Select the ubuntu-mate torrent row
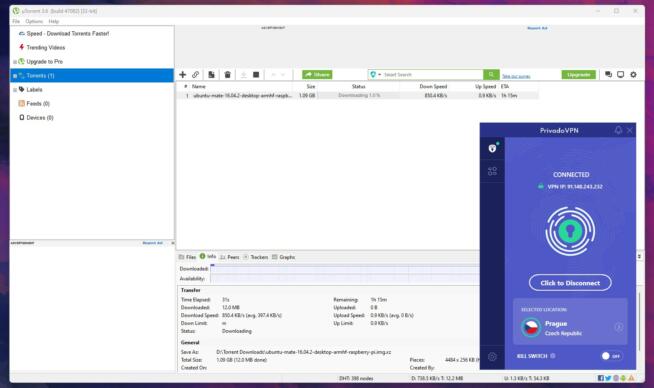 (358, 96)
